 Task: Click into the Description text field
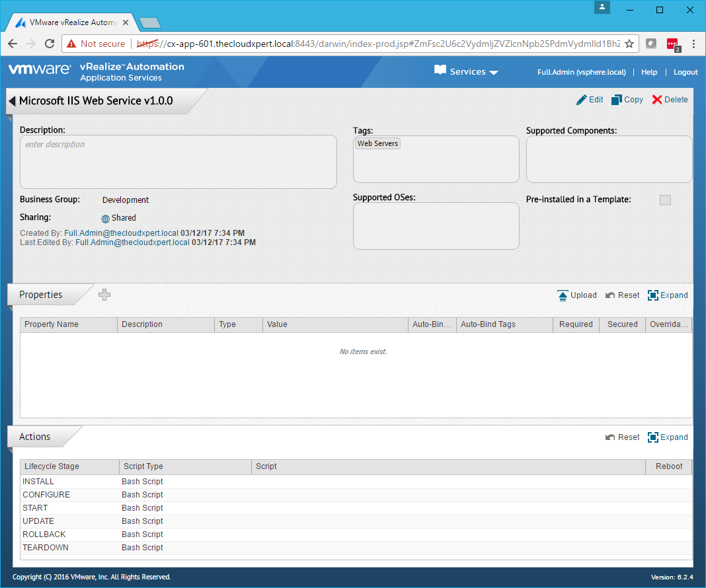click(178, 162)
